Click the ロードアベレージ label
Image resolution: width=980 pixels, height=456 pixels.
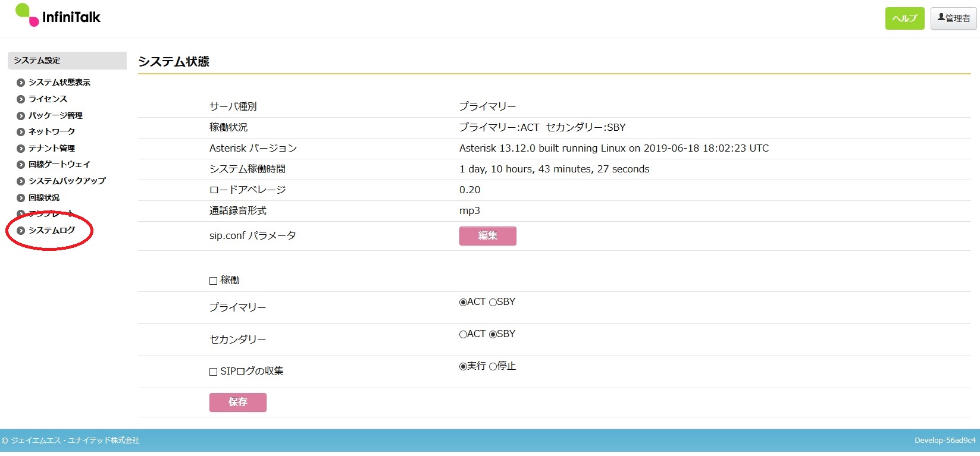click(248, 190)
